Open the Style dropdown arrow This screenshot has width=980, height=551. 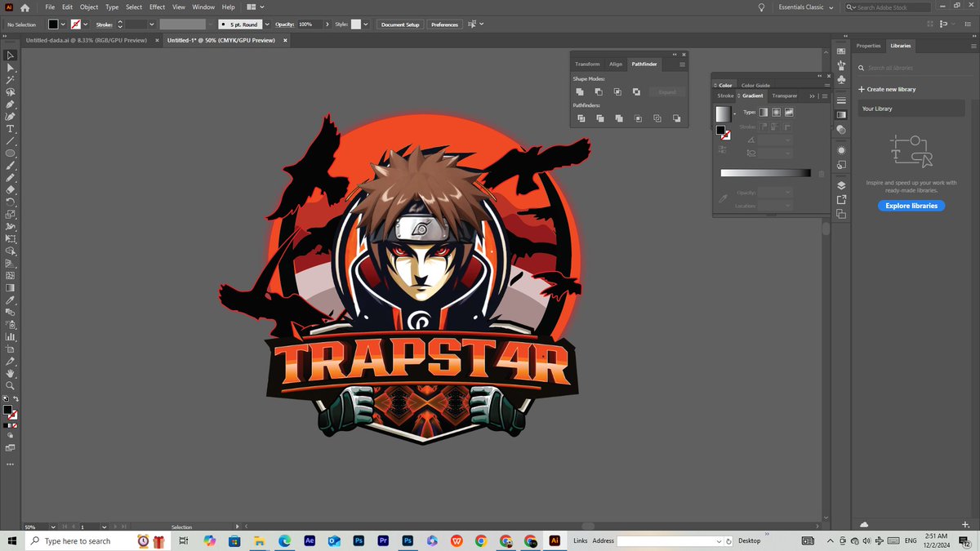(365, 24)
